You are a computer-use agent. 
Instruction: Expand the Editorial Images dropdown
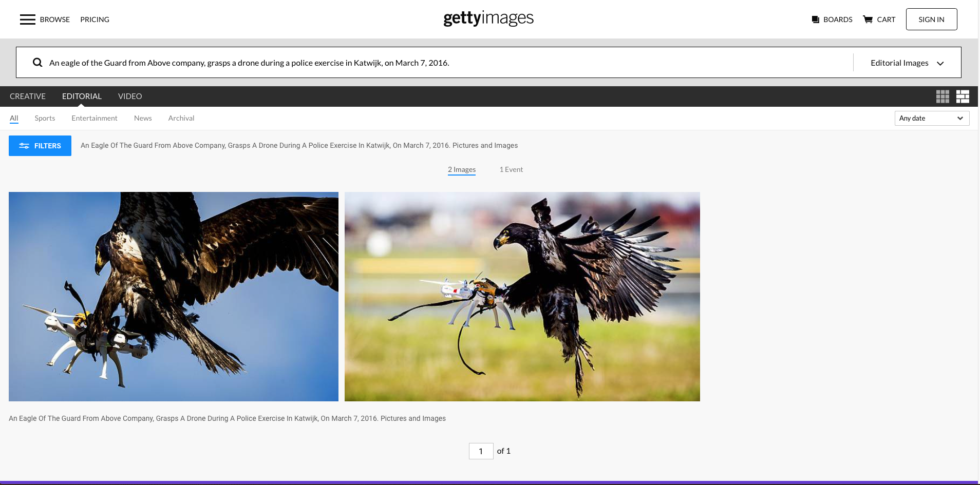pos(907,63)
